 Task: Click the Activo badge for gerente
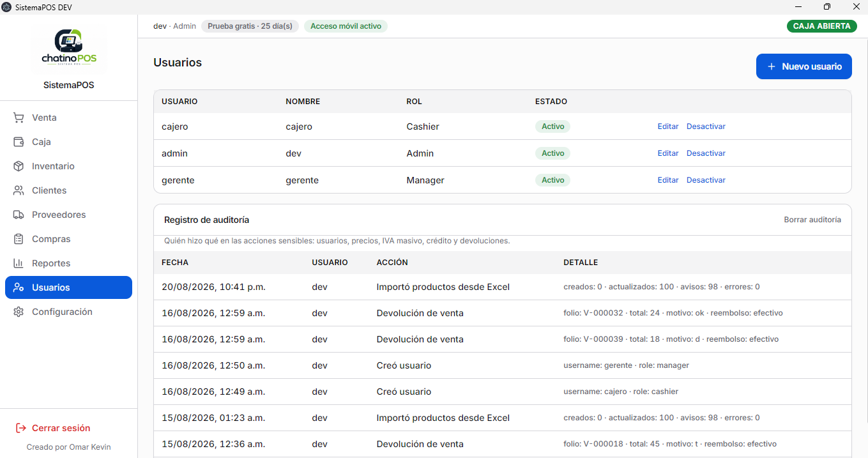(552, 180)
